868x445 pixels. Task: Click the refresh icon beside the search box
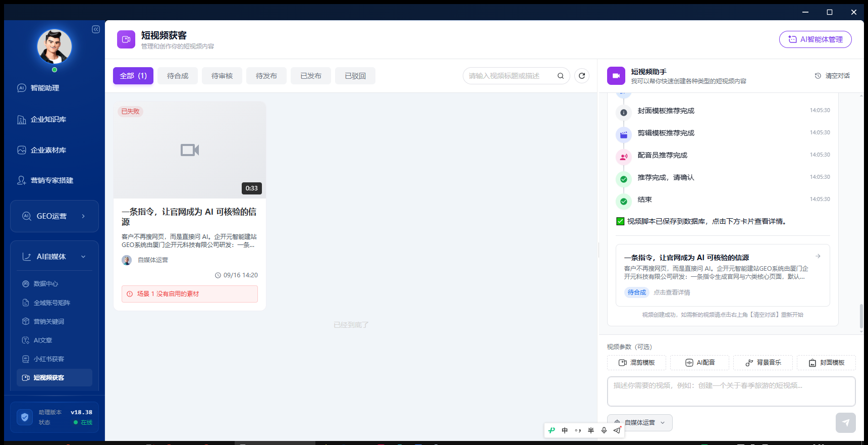582,76
